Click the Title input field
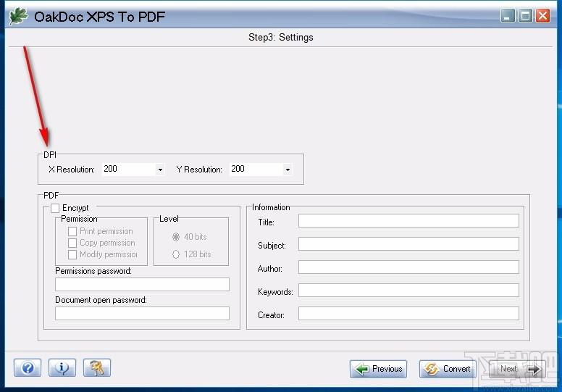 [408, 220]
